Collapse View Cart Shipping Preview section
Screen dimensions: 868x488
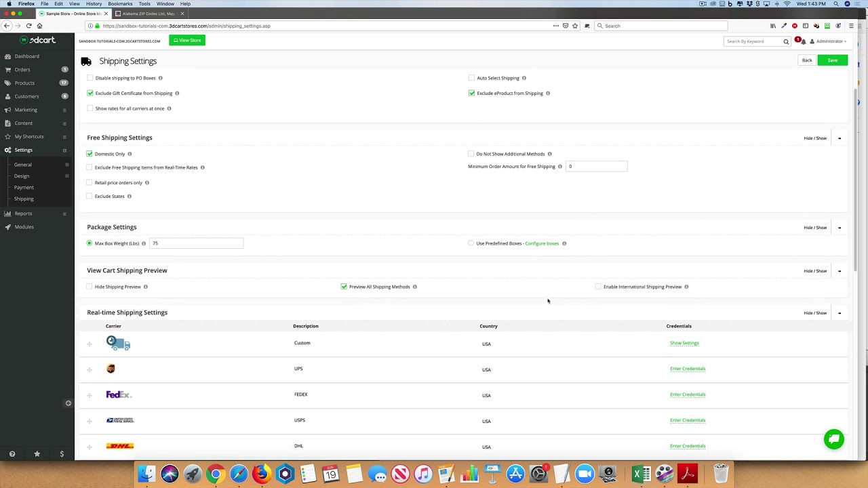coord(840,271)
